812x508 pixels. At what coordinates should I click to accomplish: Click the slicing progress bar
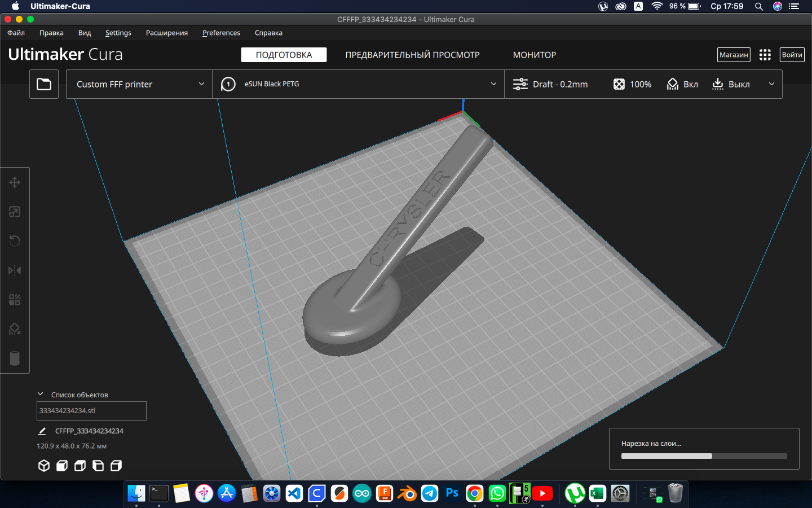704,456
